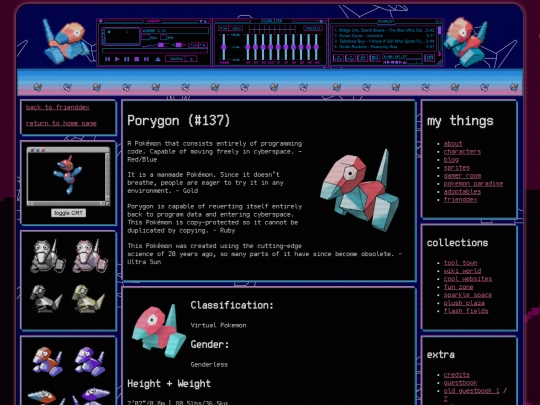The image size is (540, 405).
Task: Open frienddex under my things
Action: (460, 200)
